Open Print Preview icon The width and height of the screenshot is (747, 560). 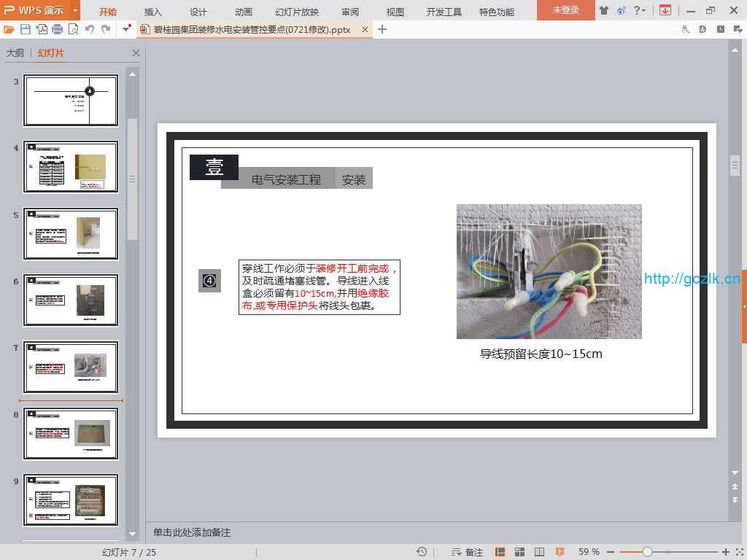point(73,29)
